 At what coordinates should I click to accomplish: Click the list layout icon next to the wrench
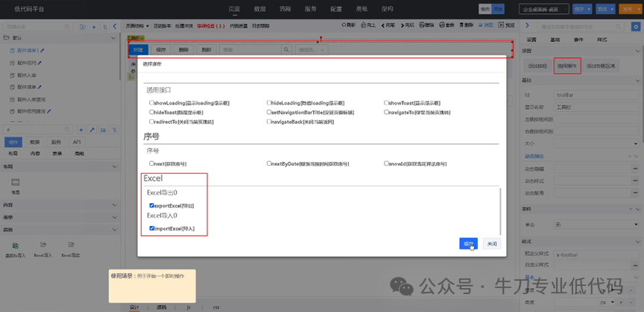[x=103, y=130]
